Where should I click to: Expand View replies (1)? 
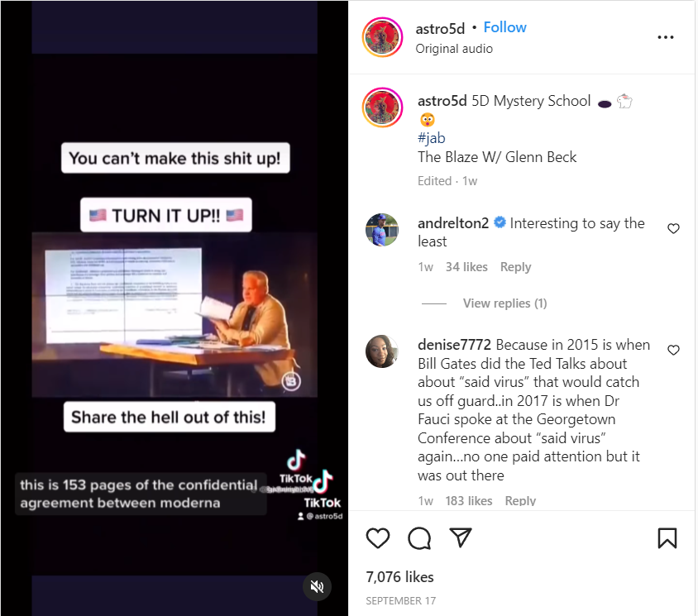point(504,303)
